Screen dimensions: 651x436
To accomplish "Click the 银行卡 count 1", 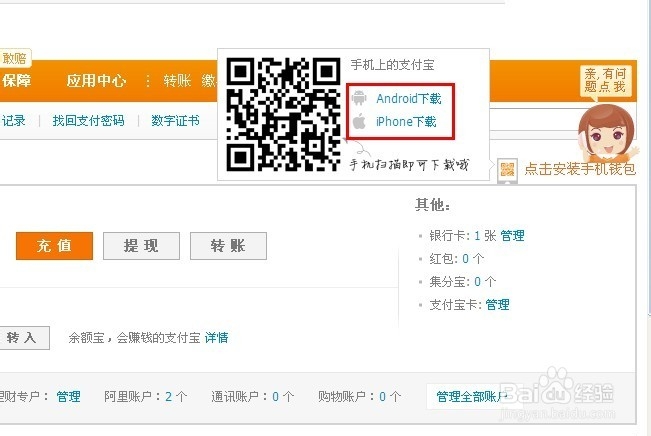I will point(477,235).
